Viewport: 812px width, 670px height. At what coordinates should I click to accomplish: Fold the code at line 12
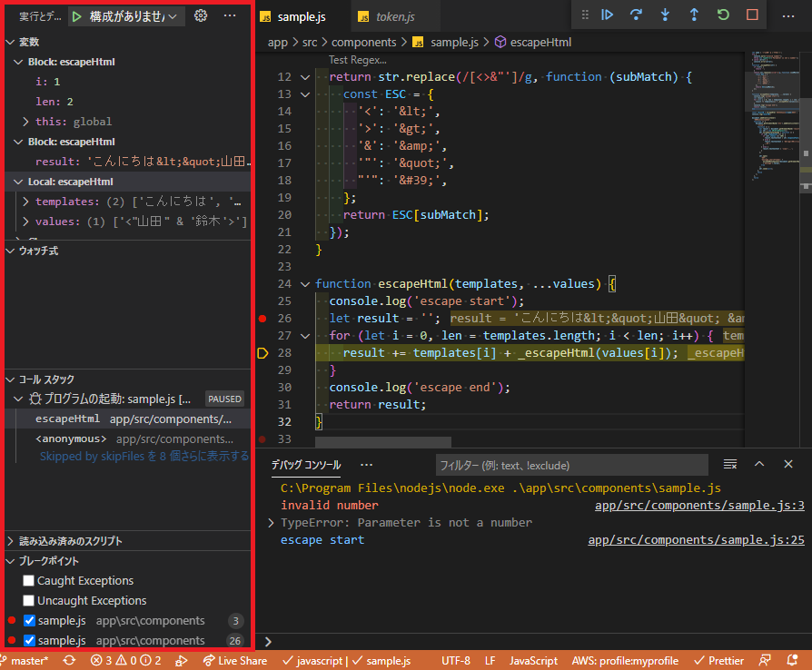coord(305,77)
